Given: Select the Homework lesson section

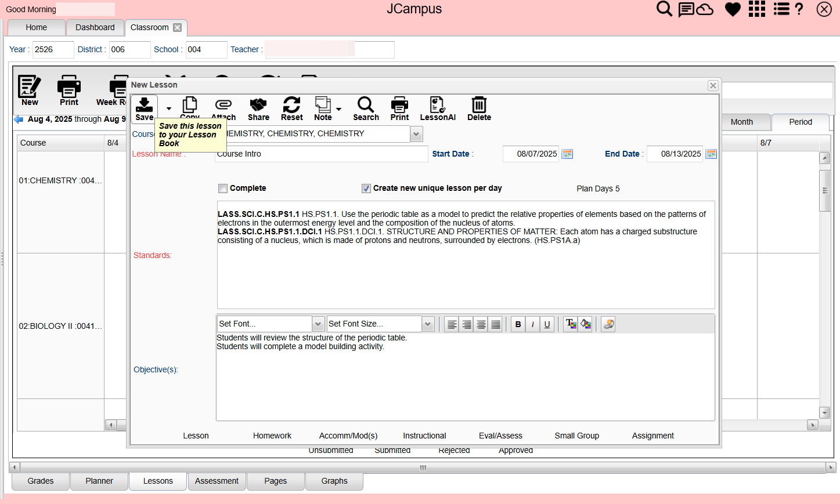Looking at the screenshot, I should 272,436.
